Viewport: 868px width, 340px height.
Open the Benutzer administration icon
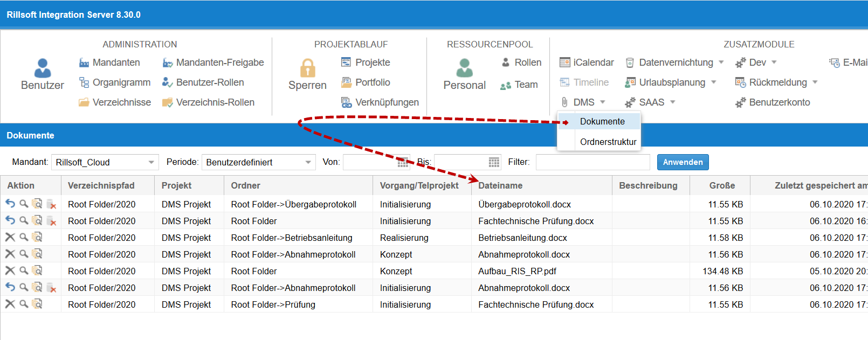[42, 69]
